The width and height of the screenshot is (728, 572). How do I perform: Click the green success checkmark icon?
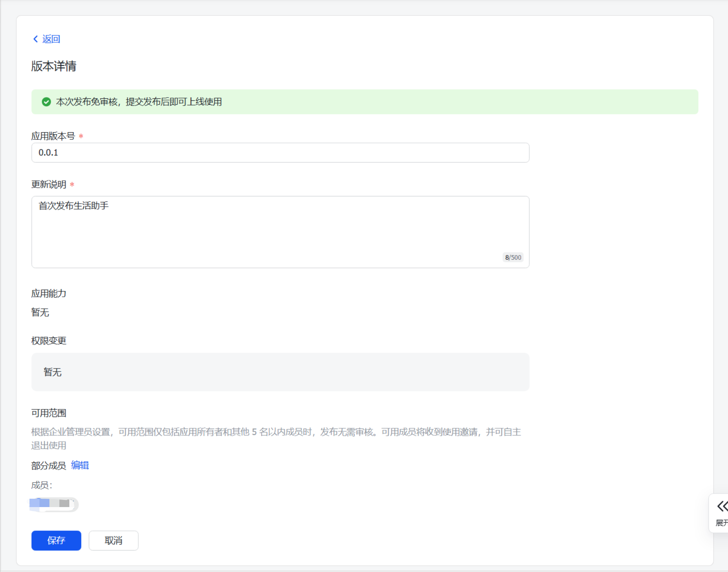click(x=46, y=102)
